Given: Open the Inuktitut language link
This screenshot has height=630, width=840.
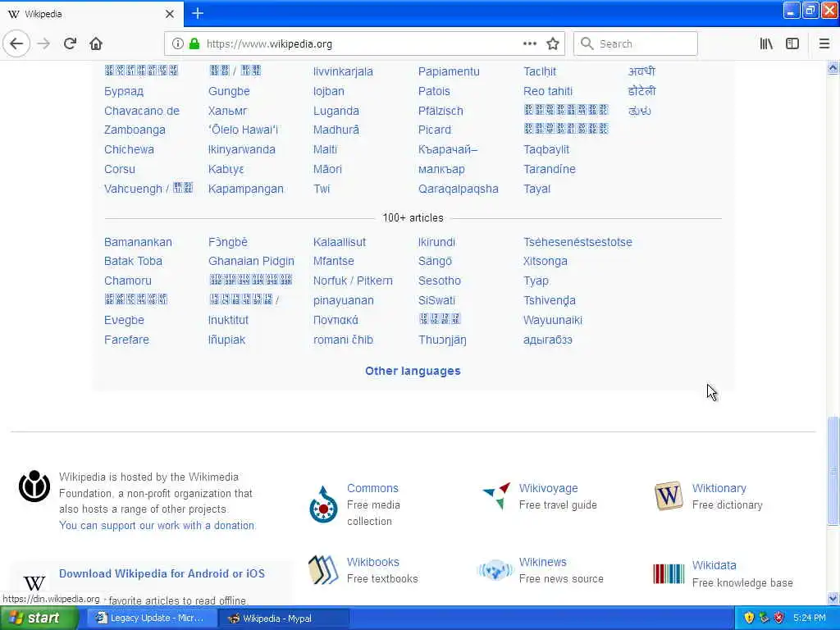Looking at the screenshot, I should click(228, 320).
